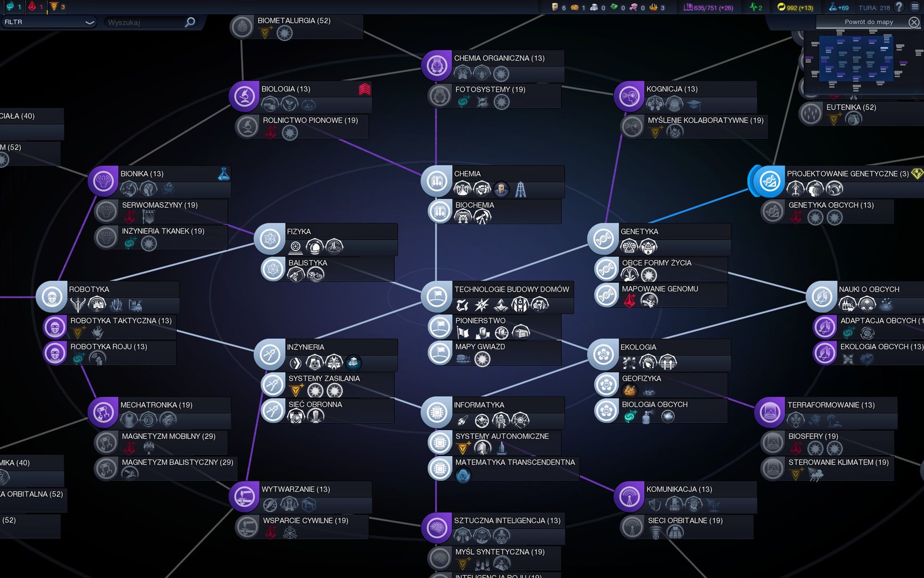Select the Projektowanie Genetyczne research icon

pos(769,181)
